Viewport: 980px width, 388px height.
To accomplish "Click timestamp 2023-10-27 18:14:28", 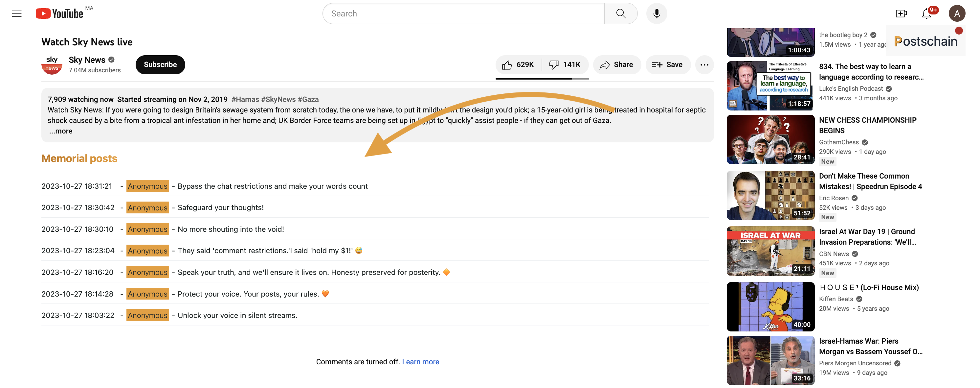I will 77,294.
